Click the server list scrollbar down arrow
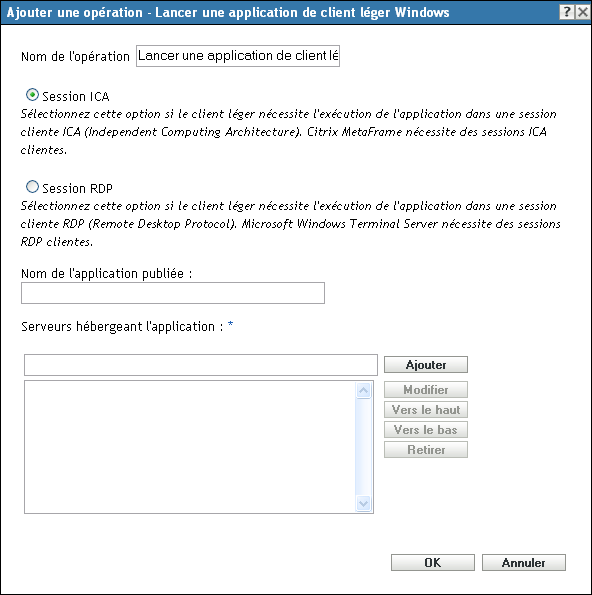The width and height of the screenshot is (592, 595). coord(364,504)
